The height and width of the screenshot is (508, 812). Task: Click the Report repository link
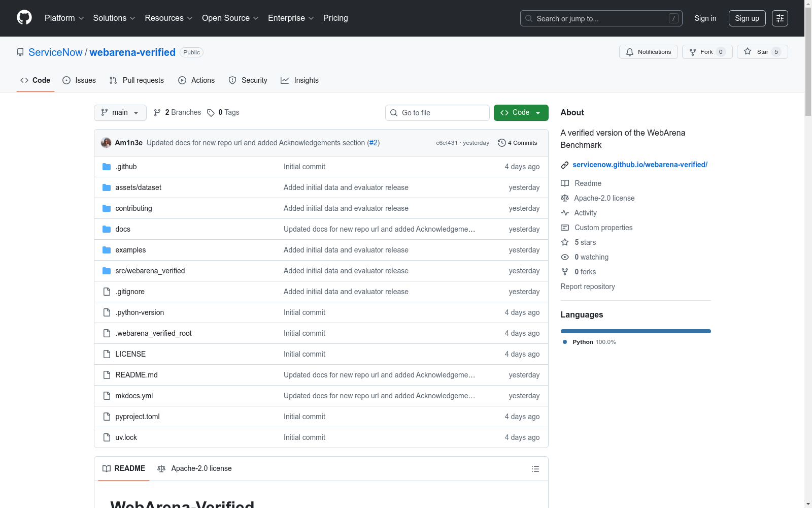point(588,287)
